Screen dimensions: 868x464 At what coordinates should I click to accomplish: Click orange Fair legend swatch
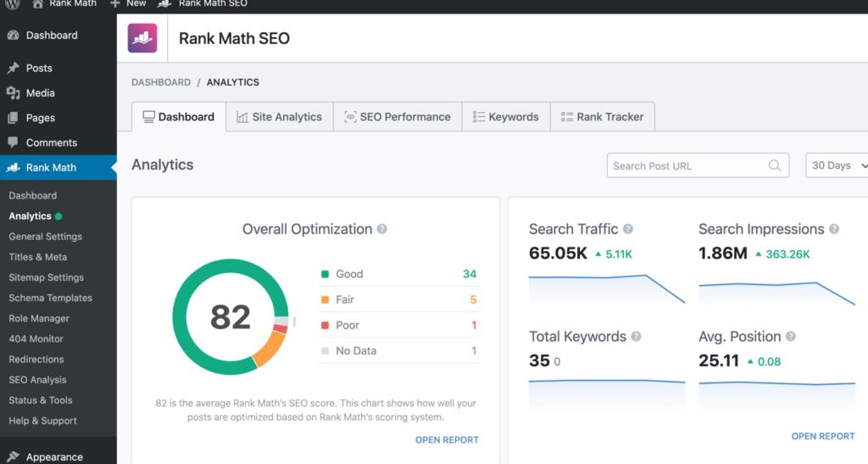click(325, 299)
